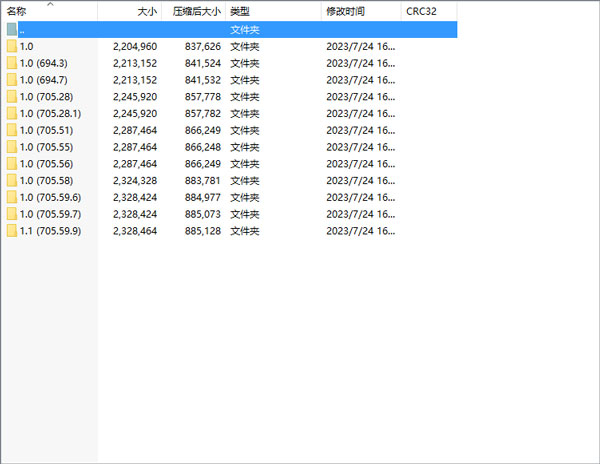Click the folder icon beside 1.0 (705.51)
Screen dimensions: 600x464
coord(12,130)
